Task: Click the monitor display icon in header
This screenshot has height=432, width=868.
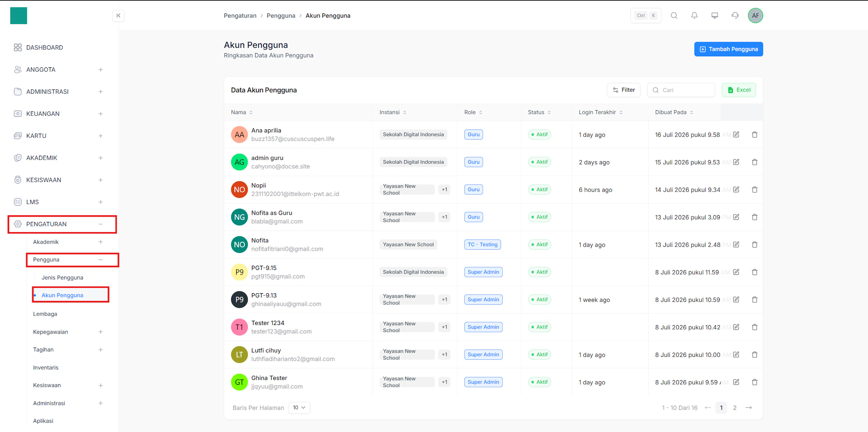Action: [714, 16]
